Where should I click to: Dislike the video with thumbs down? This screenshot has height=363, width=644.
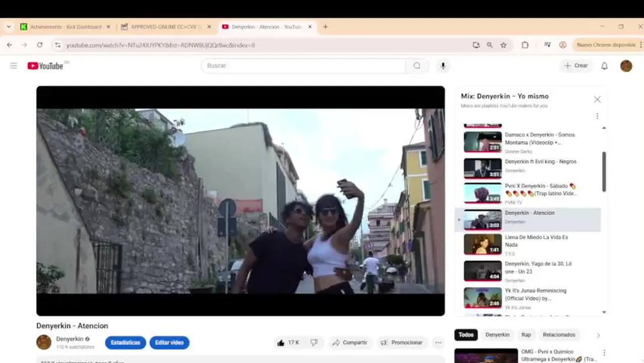[x=314, y=343]
